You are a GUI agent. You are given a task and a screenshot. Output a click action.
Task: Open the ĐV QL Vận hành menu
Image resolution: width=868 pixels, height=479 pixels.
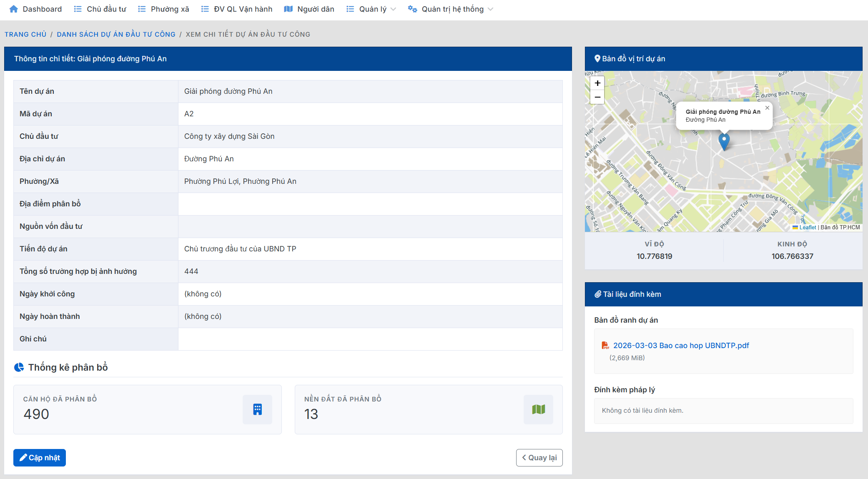coord(237,9)
